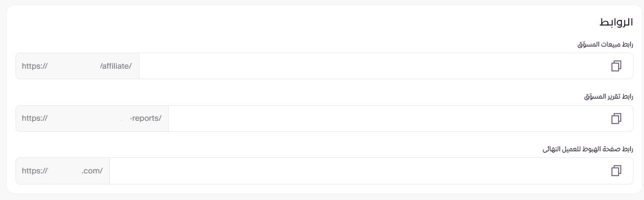Click the رابط صفحة الهبوط للعميل النهائي label

[588, 149]
